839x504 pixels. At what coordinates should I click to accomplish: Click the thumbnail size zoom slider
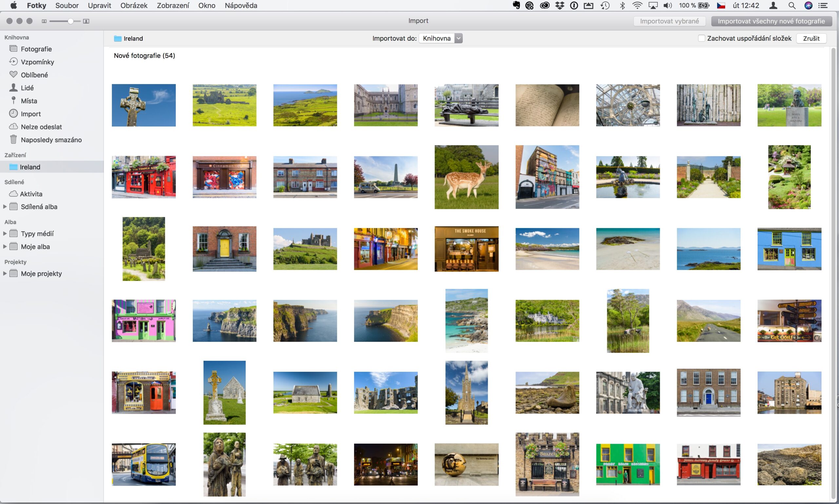pyautogui.click(x=70, y=21)
